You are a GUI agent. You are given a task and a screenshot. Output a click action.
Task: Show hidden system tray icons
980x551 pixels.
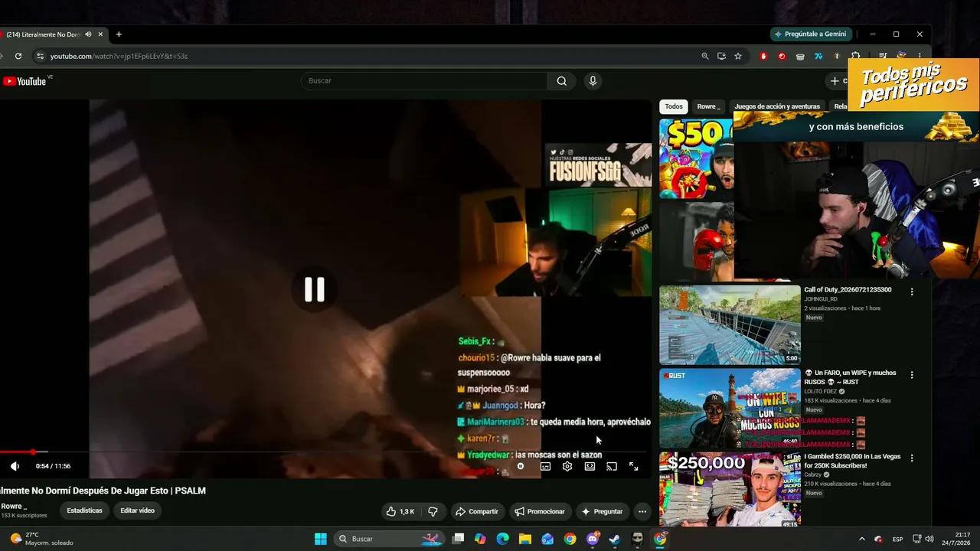pyautogui.click(x=862, y=539)
